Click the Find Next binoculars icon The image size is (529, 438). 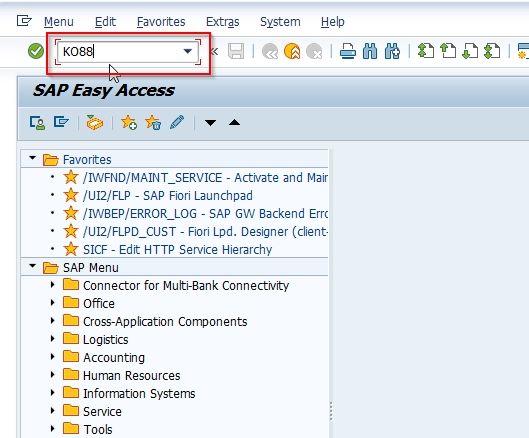[x=392, y=51]
